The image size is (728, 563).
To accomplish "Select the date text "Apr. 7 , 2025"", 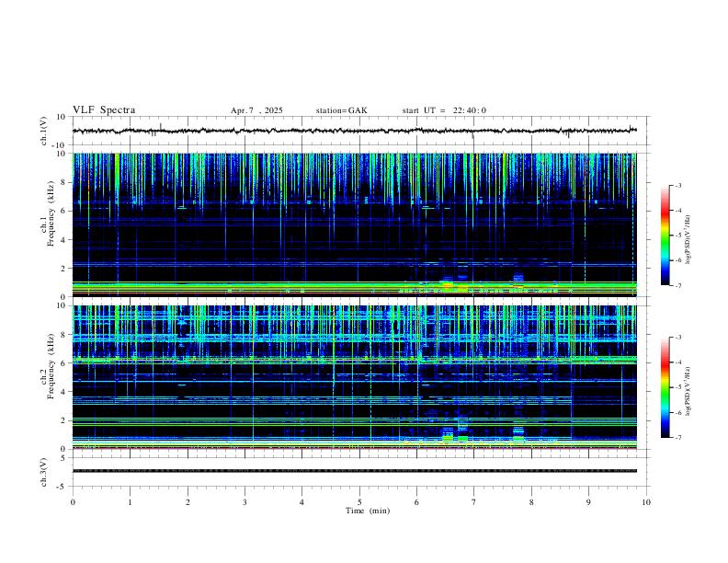I will click(x=256, y=110).
